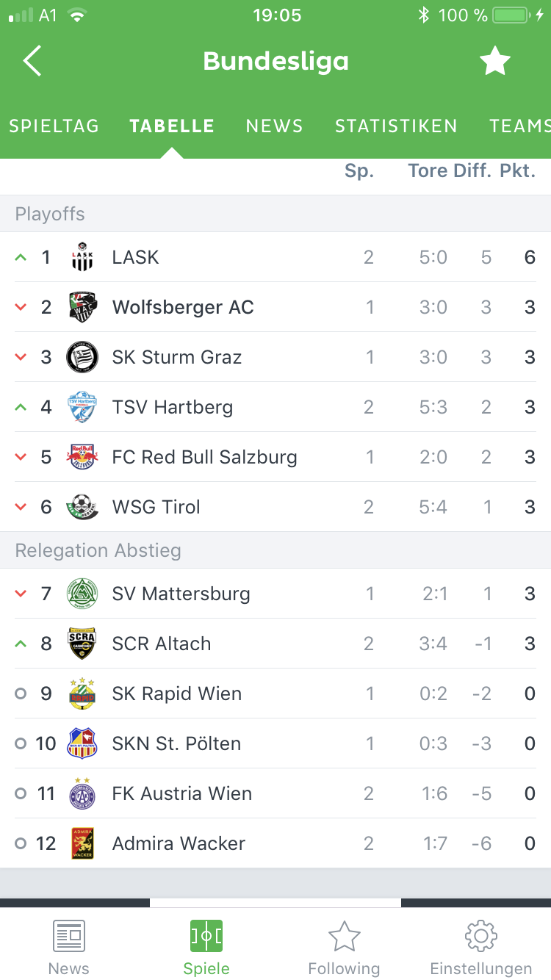551x980 pixels.
Task: Tap the FK Austria Wien crest
Action: tap(82, 793)
